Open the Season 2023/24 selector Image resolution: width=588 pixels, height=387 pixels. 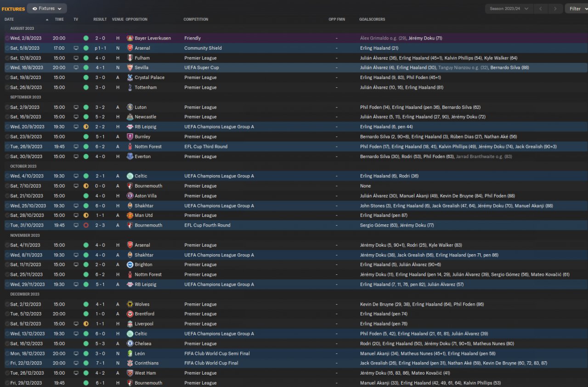(509, 8)
